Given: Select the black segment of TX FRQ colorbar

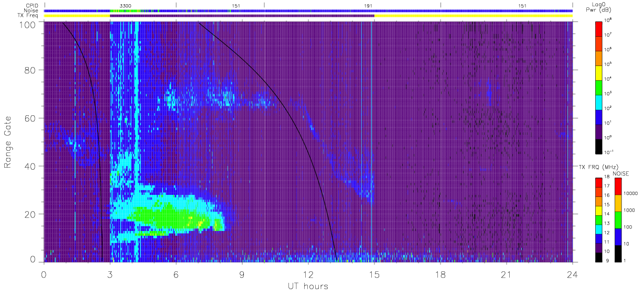Looking at the screenshot, I should pos(598,257).
